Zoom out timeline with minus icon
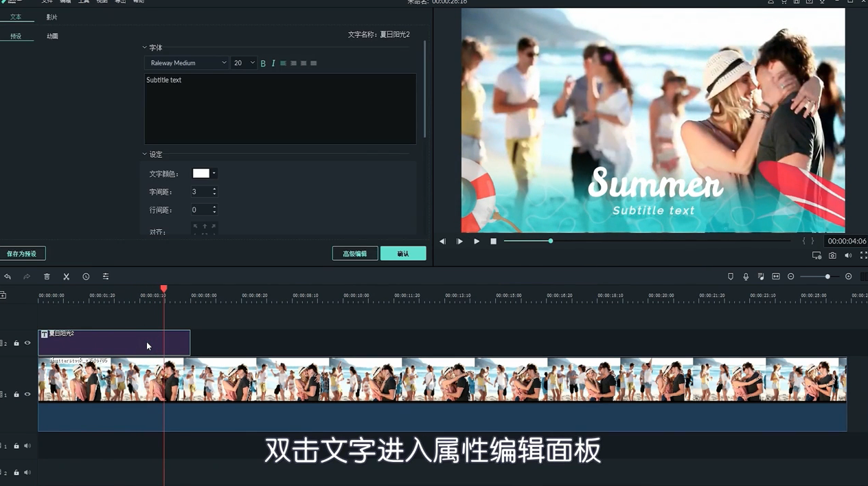 pyautogui.click(x=791, y=277)
